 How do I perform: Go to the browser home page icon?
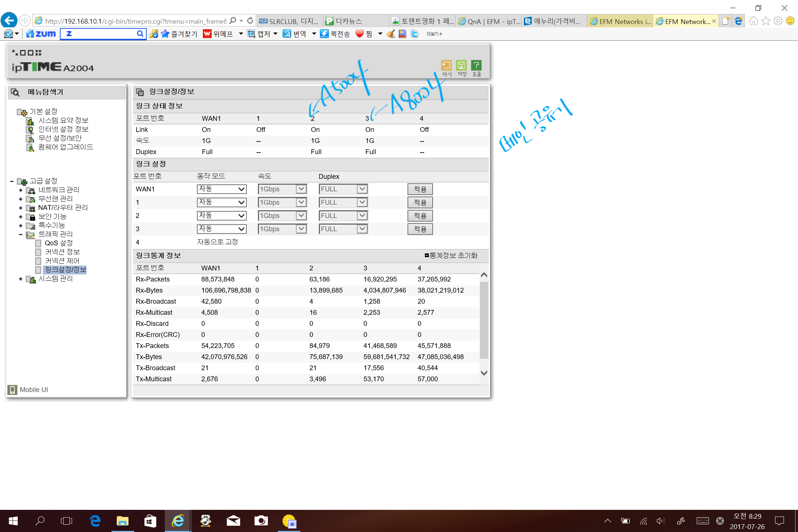[x=754, y=21]
